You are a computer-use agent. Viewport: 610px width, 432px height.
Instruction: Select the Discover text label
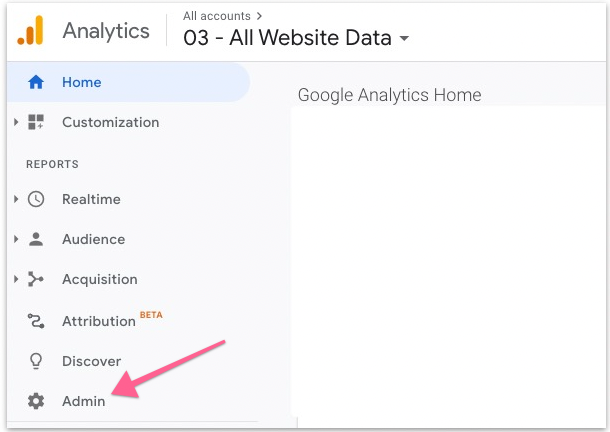pyautogui.click(x=91, y=361)
